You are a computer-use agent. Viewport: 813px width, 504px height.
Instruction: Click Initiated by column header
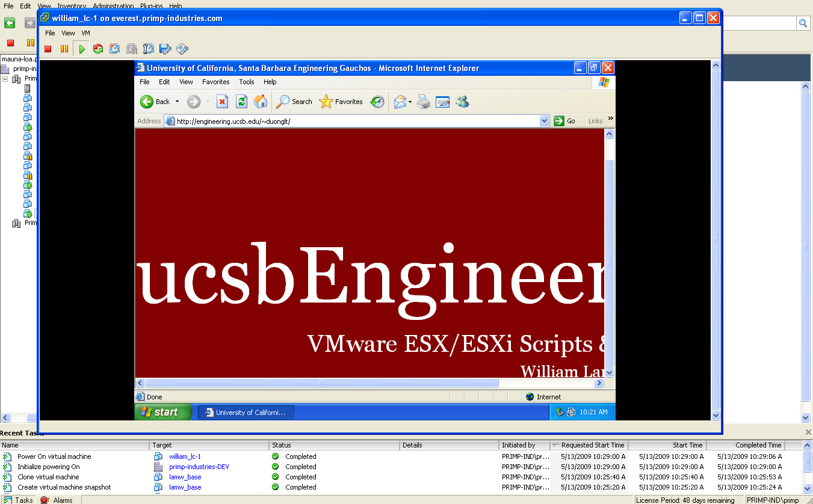point(524,445)
